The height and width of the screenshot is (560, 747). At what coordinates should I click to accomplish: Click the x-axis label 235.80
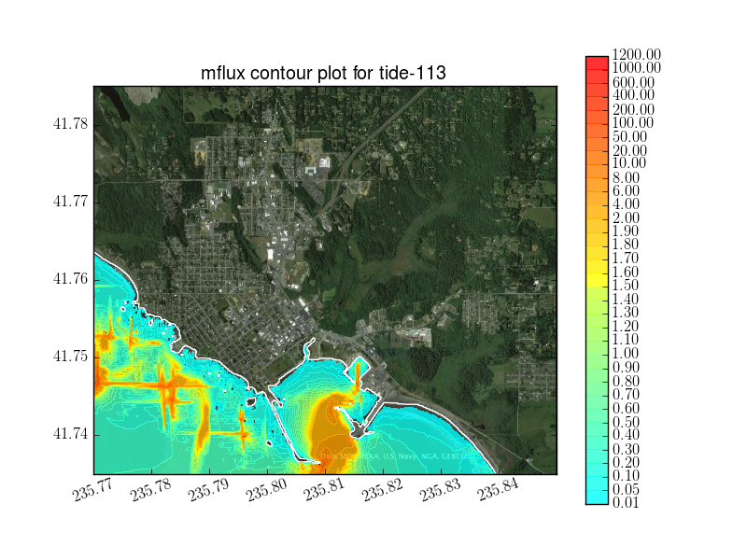click(267, 489)
